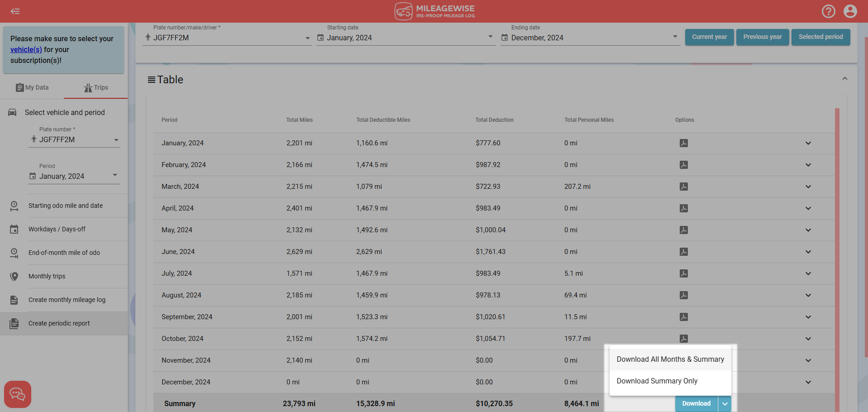Image resolution: width=868 pixels, height=412 pixels.
Task: Open the live chat support bubble
Action: [x=18, y=394]
